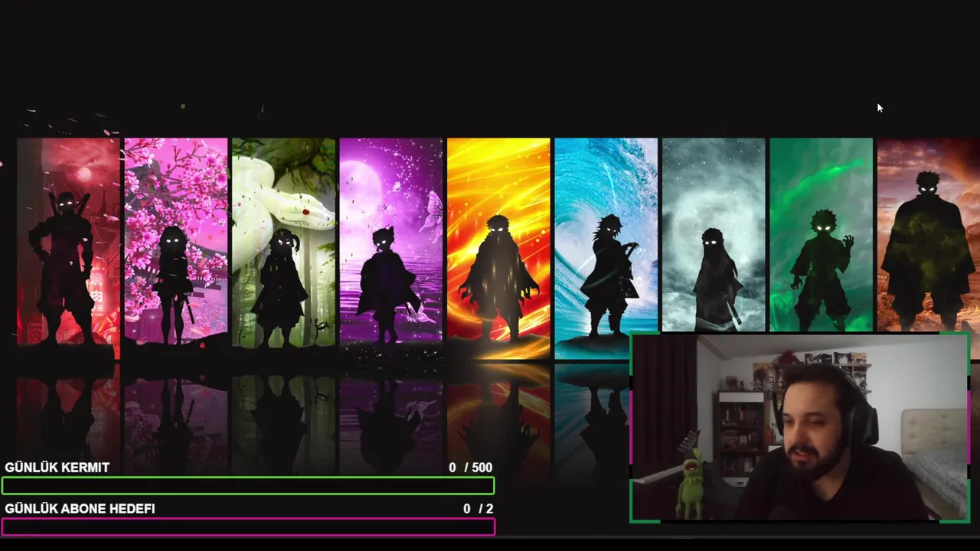Pick the green aura silhouette wallpaper
Viewport: 980px width, 551px height.
[x=821, y=235]
